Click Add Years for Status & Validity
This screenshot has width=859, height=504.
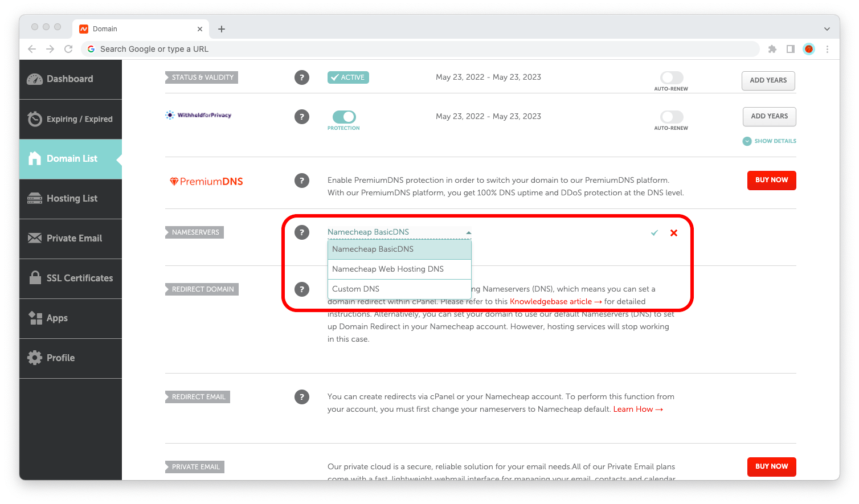point(768,80)
